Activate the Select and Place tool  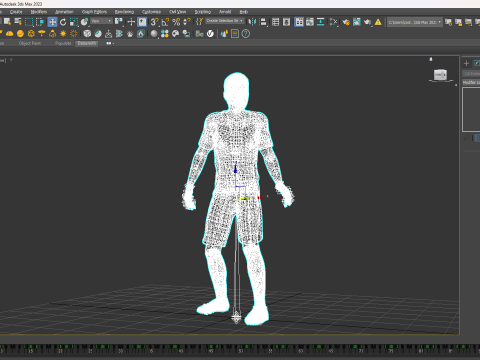[85, 22]
